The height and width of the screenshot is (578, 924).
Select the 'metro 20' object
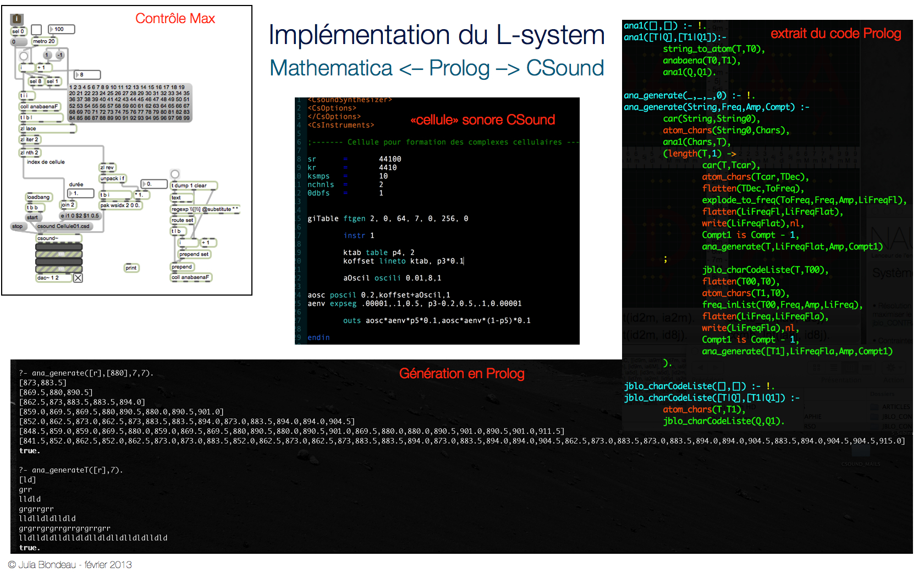(44, 41)
